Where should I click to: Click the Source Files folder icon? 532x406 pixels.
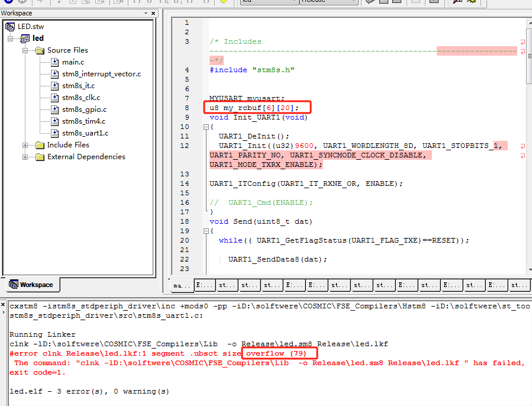point(40,50)
